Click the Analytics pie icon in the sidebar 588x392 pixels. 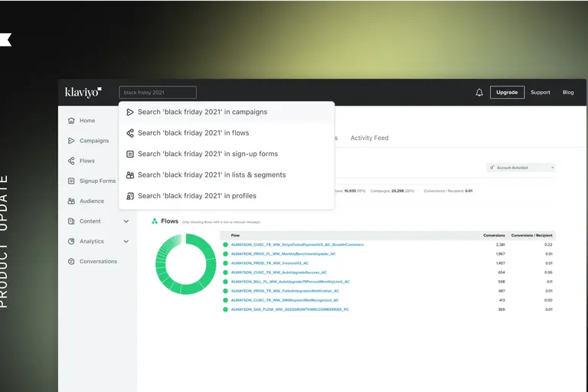coord(71,241)
